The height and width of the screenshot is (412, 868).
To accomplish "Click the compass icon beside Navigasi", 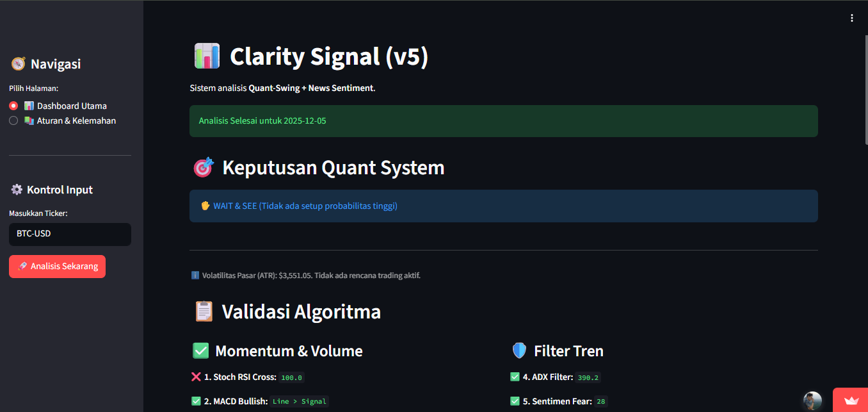I will (x=17, y=63).
